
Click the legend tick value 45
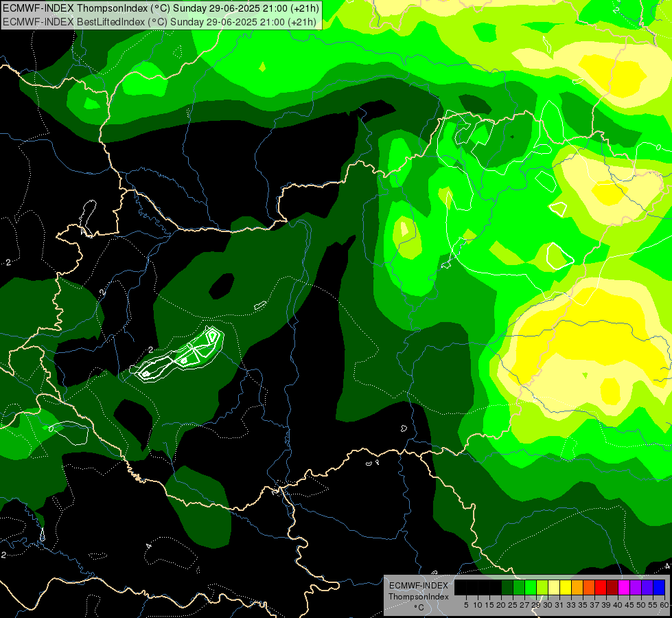pos(629,605)
